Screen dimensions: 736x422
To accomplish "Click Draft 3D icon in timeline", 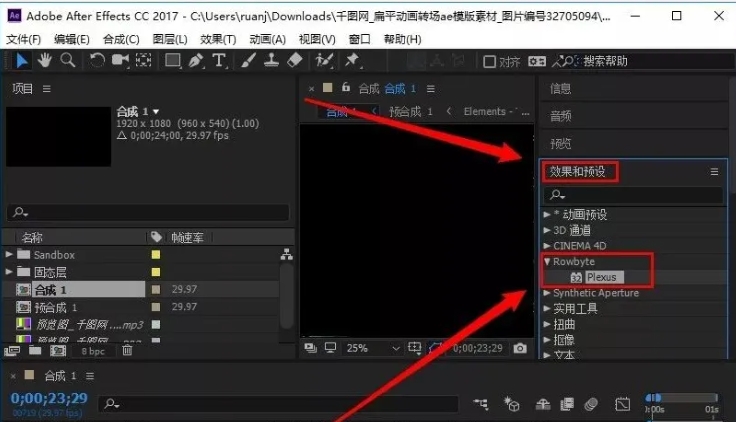I will [512, 404].
